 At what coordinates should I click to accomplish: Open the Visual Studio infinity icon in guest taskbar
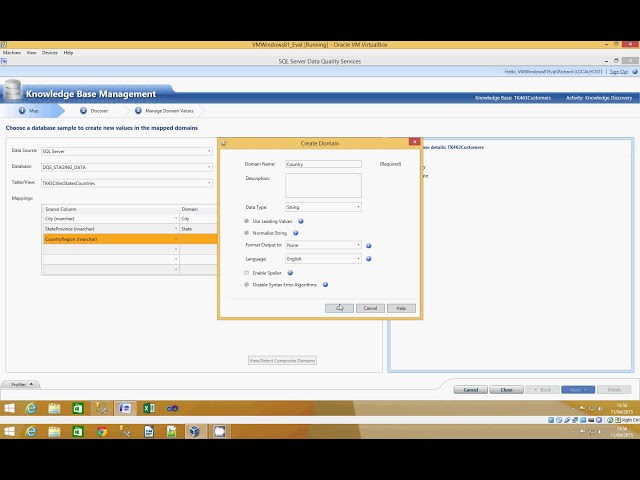tap(172, 408)
